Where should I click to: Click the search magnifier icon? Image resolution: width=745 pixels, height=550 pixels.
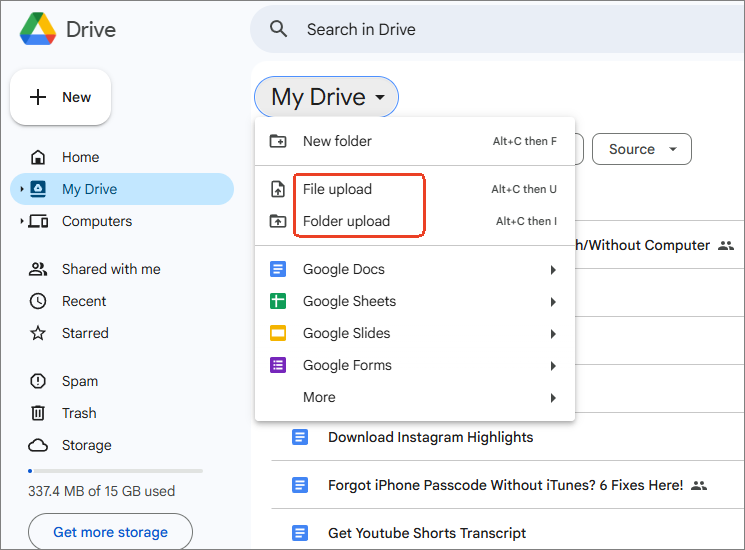coord(279,29)
